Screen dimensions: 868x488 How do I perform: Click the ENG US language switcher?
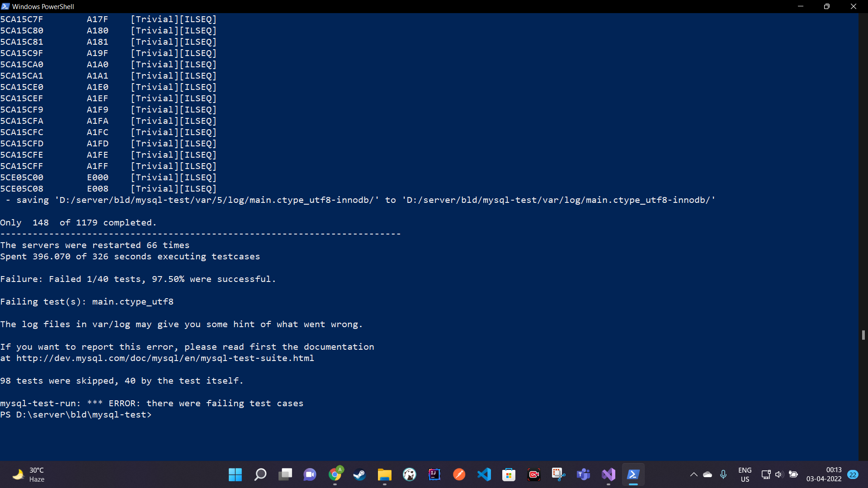(x=745, y=474)
